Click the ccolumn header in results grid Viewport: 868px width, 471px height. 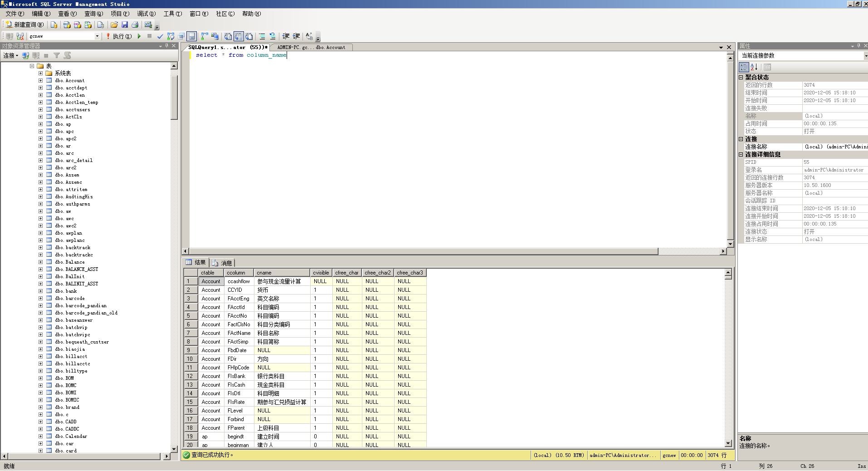236,273
